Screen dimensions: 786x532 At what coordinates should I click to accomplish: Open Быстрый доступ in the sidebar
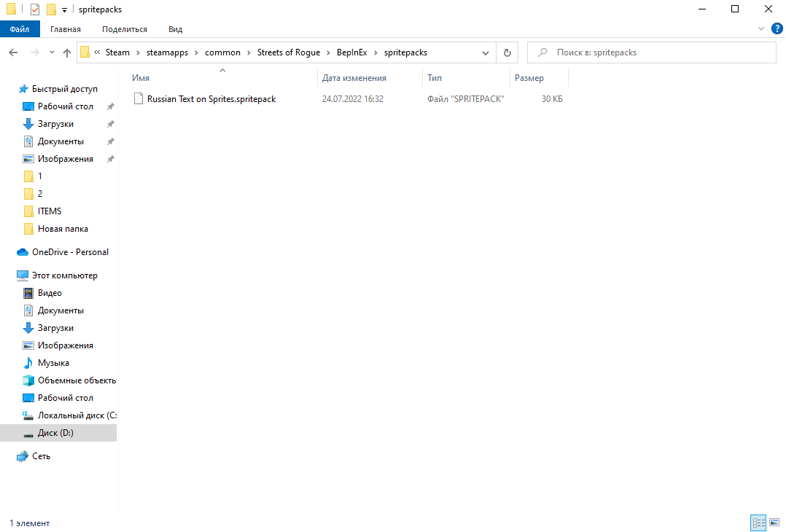(x=65, y=89)
